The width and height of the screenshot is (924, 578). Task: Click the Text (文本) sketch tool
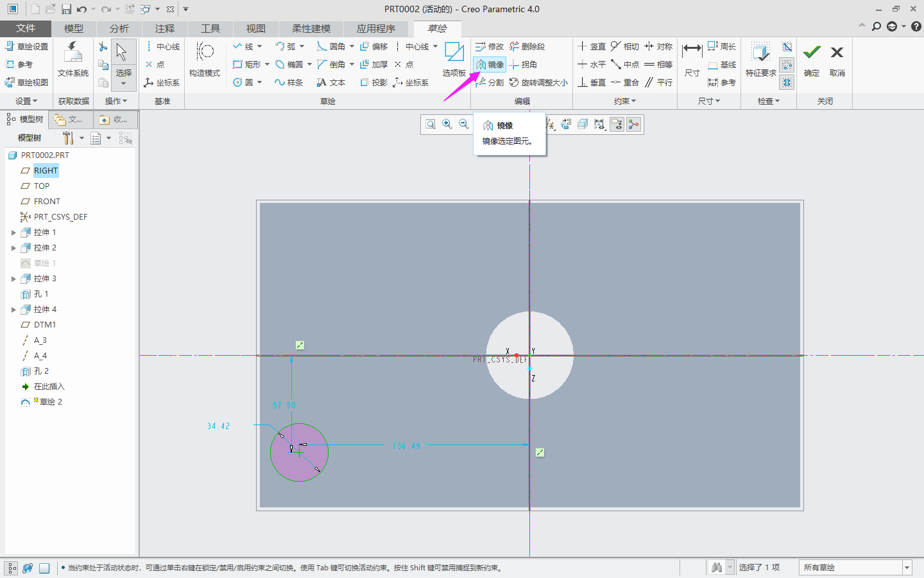[x=330, y=82]
